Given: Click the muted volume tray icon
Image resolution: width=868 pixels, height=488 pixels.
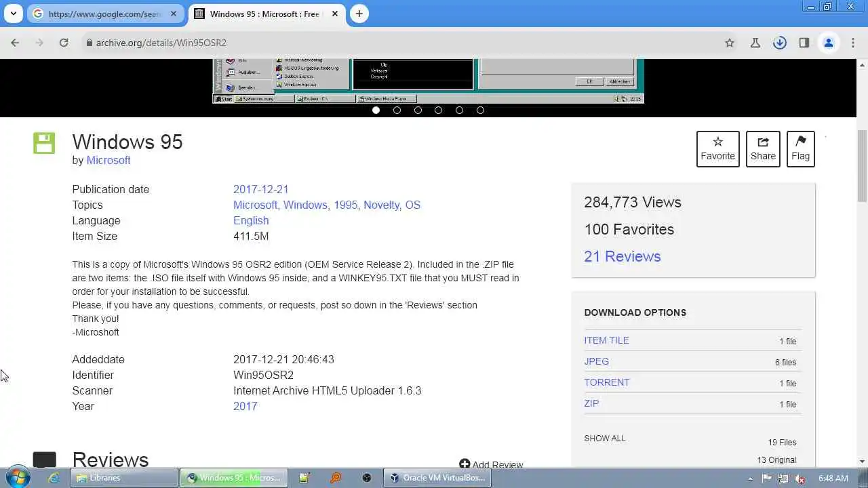Looking at the screenshot, I should tap(800, 478).
